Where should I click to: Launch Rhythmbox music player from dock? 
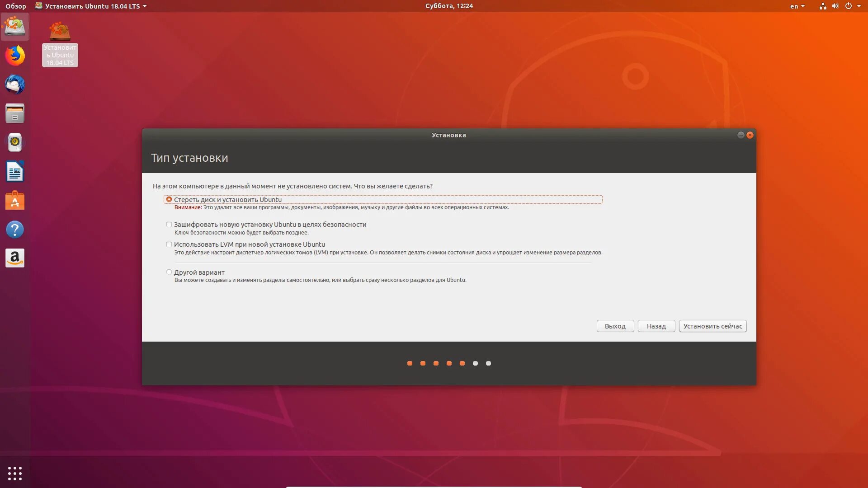tap(15, 142)
